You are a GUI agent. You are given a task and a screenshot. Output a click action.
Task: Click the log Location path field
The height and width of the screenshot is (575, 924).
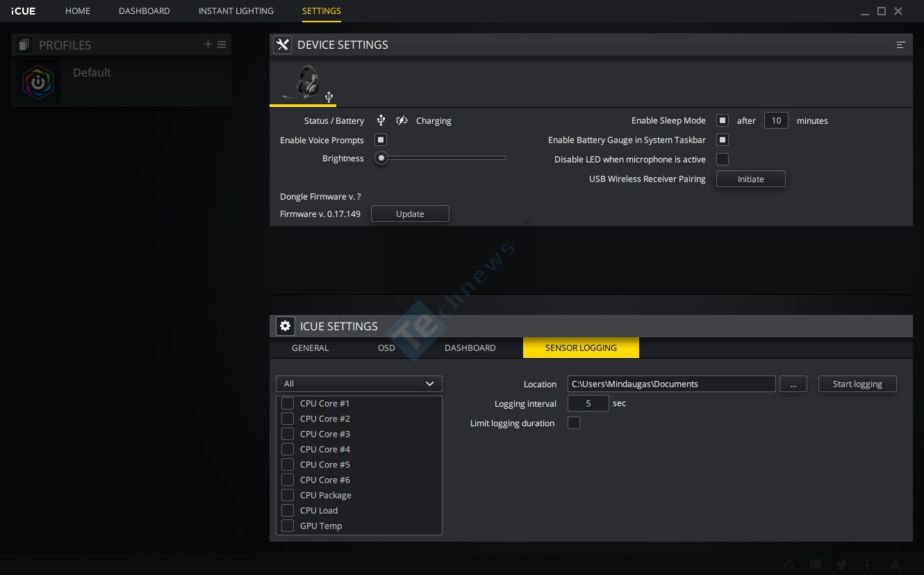pos(671,384)
